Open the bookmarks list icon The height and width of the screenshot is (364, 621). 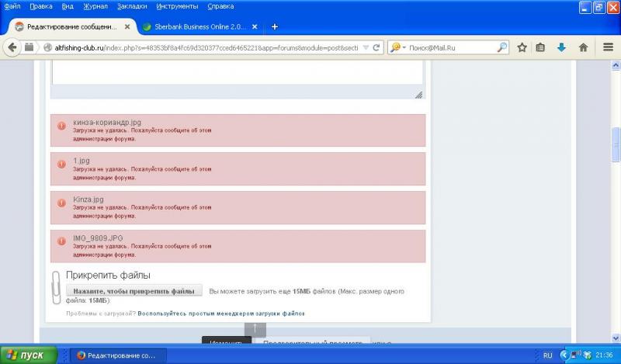[541, 47]
